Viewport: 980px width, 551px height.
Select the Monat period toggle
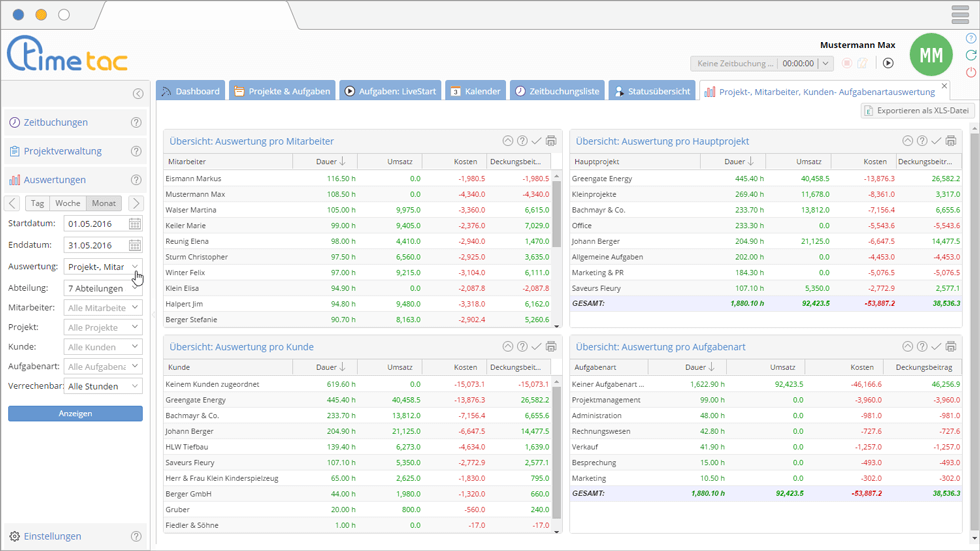coord(103,203)
